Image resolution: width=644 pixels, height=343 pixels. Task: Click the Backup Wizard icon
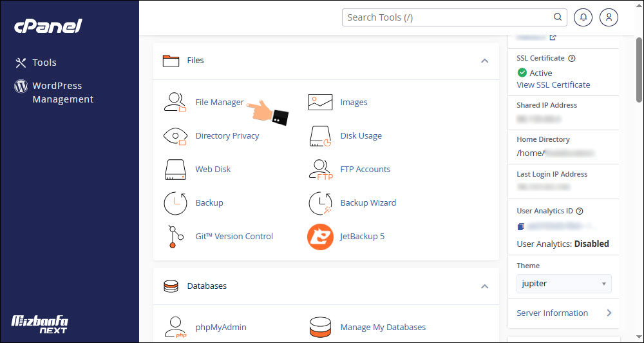(x=320, y=203)
